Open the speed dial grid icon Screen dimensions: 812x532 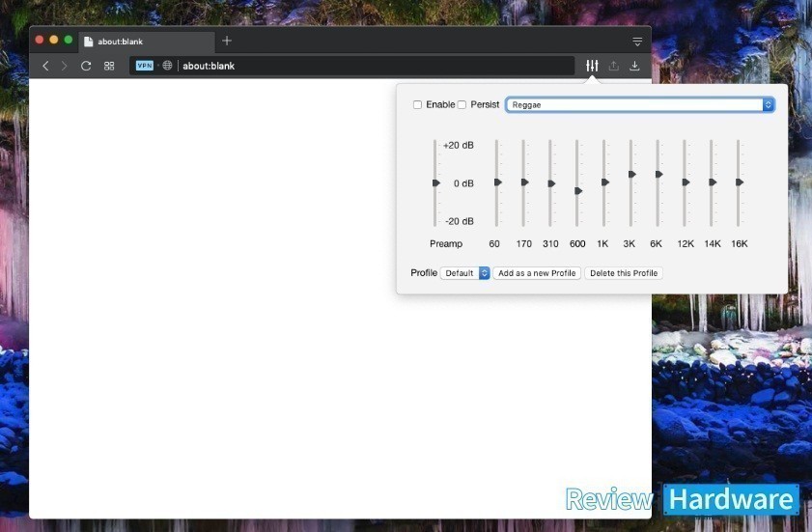pyautogui.click(x=109, y=66)
